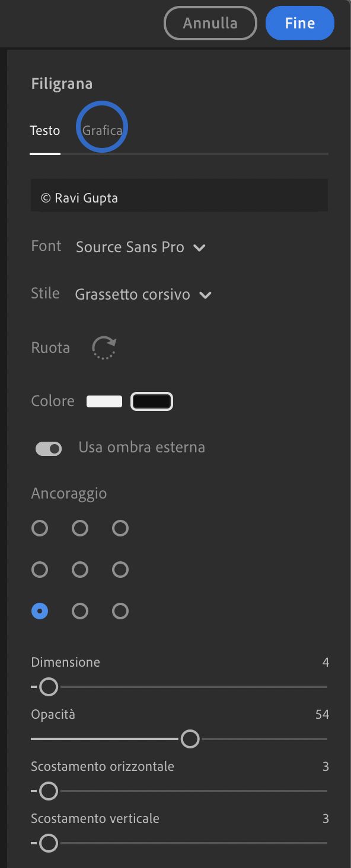Select the bottom-left Ancoraggio anchor point
351x868 pixels.
pyautogui.click(x=40, y=611)
